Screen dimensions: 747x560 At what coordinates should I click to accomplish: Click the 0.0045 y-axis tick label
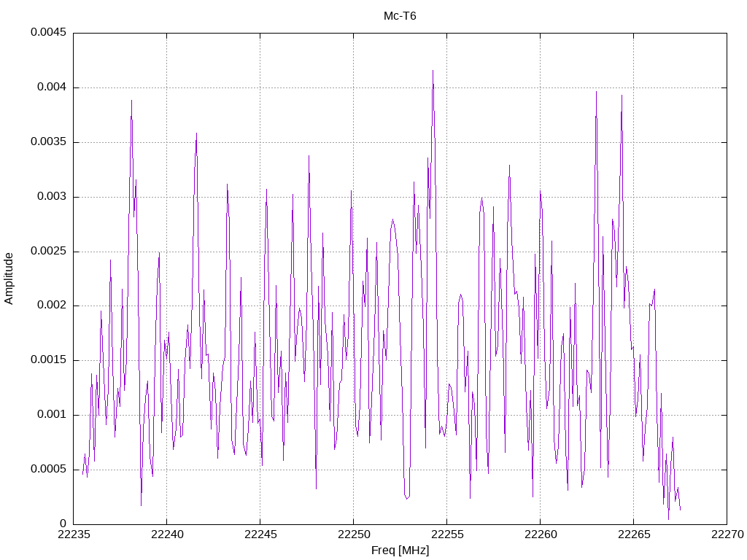tap(49, 32)
